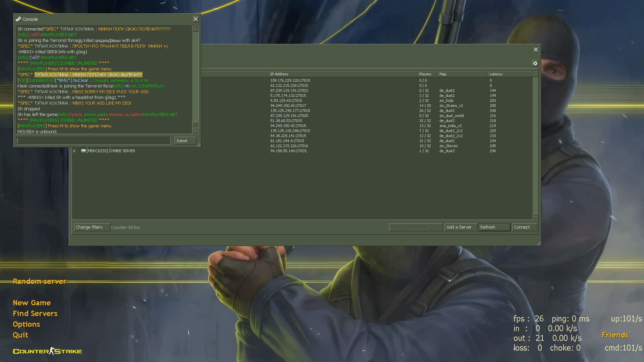Close the server browser window
Viewport: 644px width, 362px height.
tap(536, 50)
